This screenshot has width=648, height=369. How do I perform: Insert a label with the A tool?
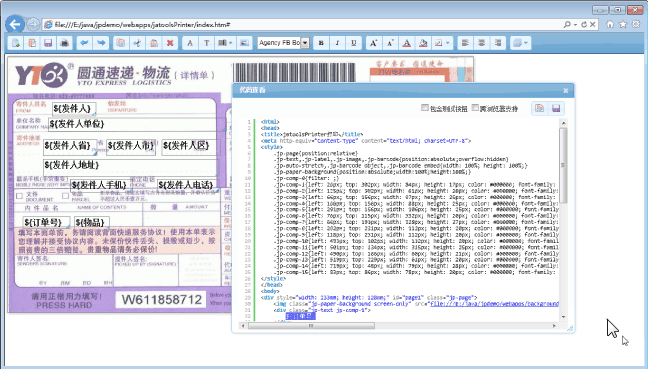(190, 43)
